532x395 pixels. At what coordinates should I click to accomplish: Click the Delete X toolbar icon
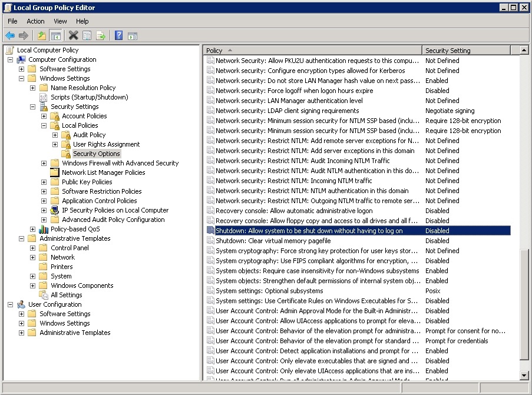[x=73, y=36]
